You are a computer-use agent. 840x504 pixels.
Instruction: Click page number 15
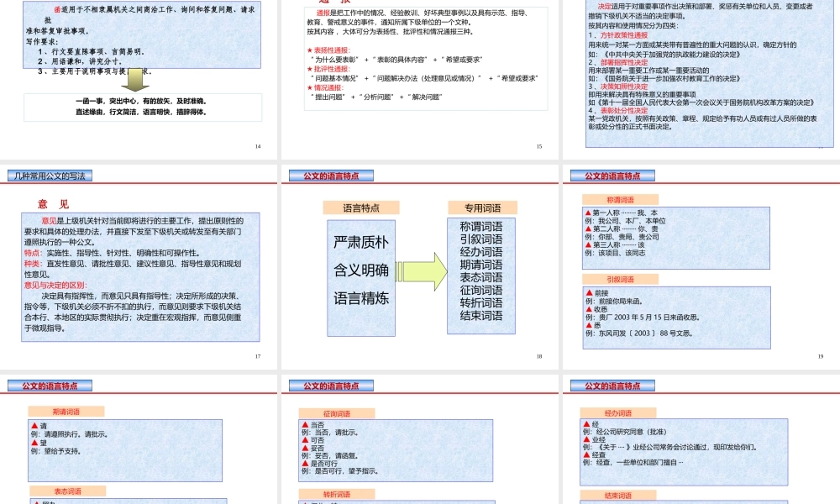pyautogui.click(x=539, y=146)
